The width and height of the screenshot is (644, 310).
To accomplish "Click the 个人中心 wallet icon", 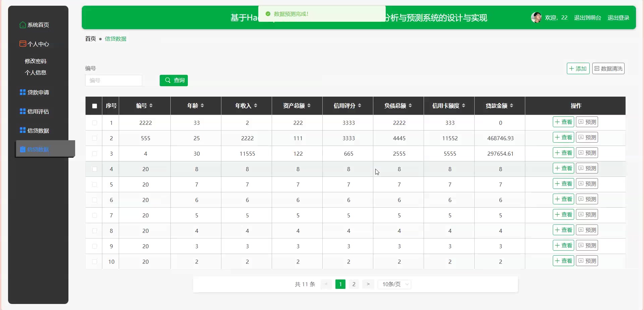I will tap(23, 44).
